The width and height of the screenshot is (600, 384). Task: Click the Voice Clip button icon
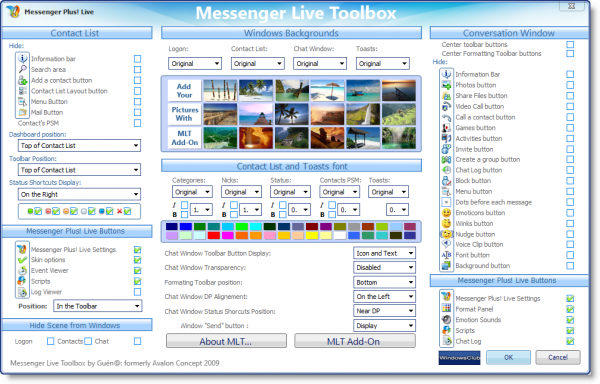pos(446,244)
